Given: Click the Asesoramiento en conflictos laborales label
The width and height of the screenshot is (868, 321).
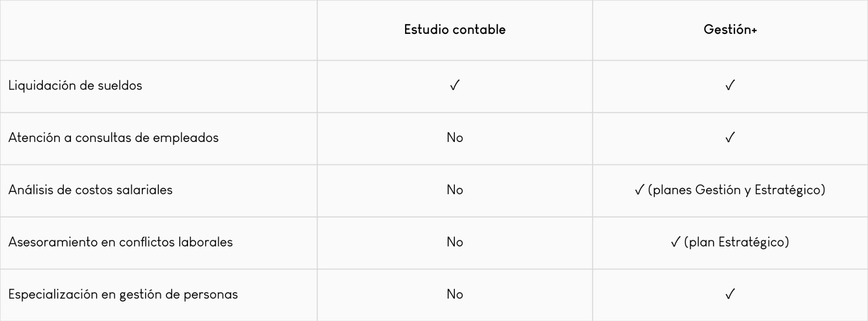Looking at the screenshot, I should [120, 242].
